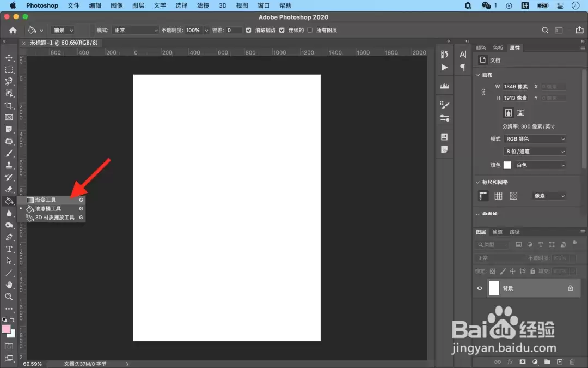This screenshot has height=368, width=588.
Task: Open the 模式 正常 blend dropdown
Action: click(x=136, y=30)
